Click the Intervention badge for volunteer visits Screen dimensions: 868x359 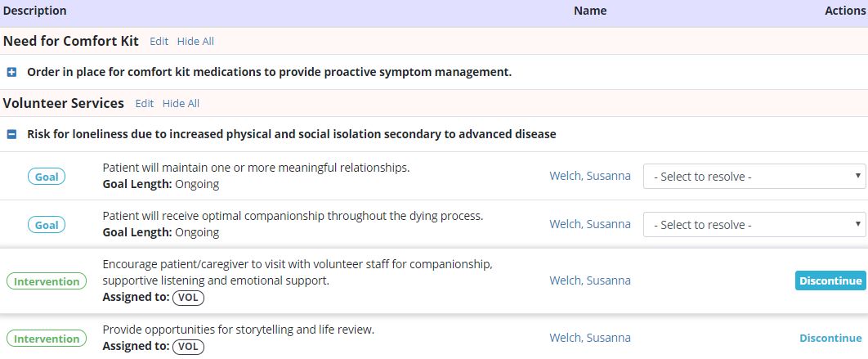coord(47,281)
